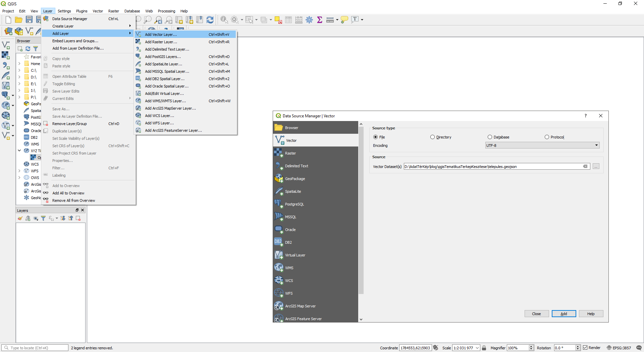Open the attribute table toolbar icon

pyautogui.click(x=288, y=20)
